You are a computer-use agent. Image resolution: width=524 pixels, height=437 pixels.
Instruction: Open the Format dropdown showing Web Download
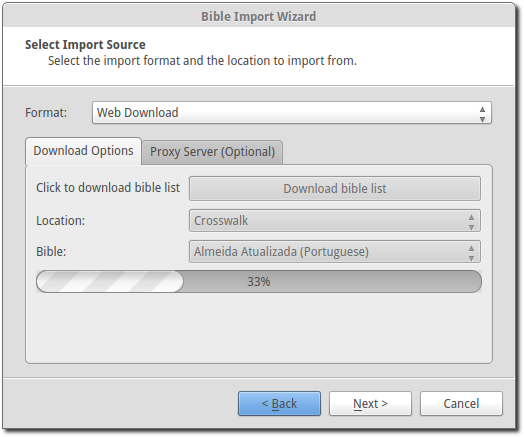291,113
